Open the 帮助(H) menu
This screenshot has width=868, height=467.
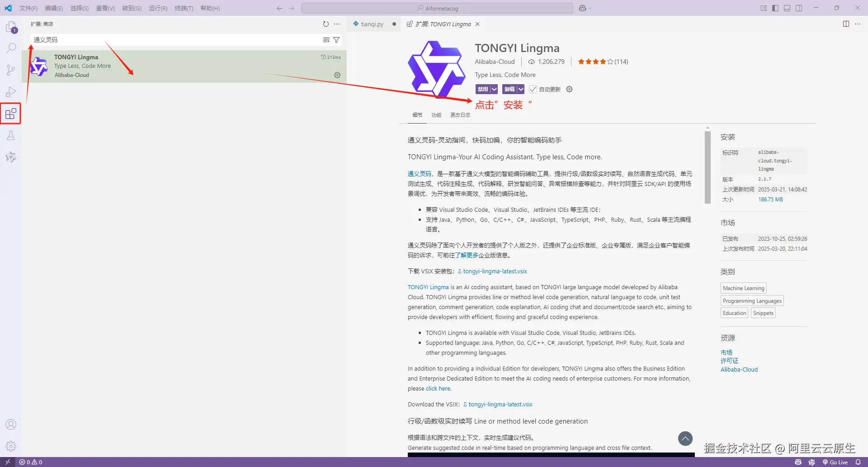tap(210, 8)
